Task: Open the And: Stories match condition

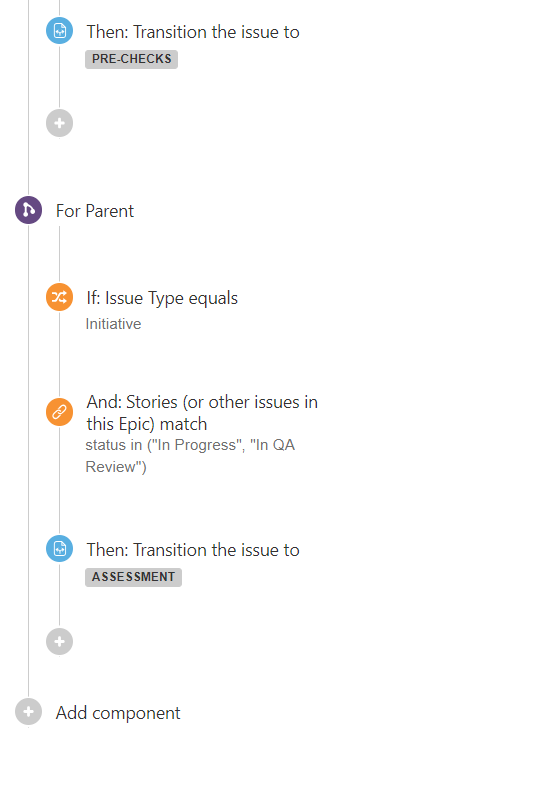Action: [x=202, y=413]
